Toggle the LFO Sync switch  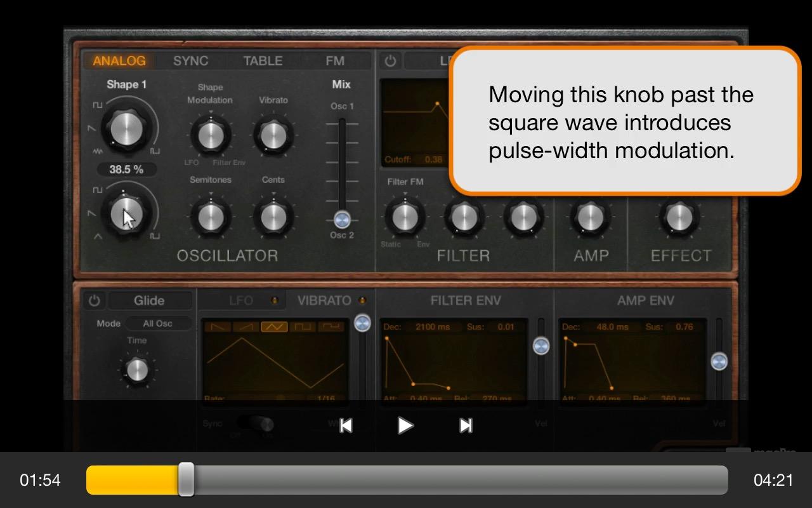tap(255, 423)
